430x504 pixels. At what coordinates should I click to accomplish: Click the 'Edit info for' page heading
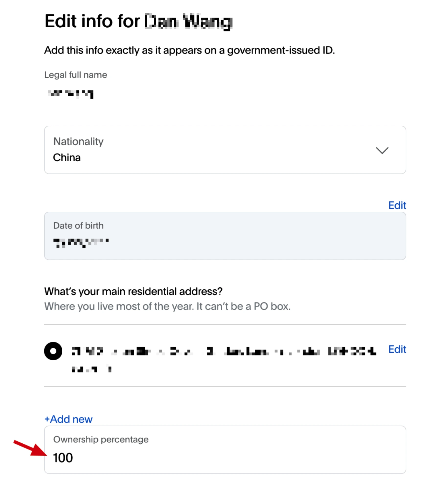pyautogui.click(x=138, y=22)
